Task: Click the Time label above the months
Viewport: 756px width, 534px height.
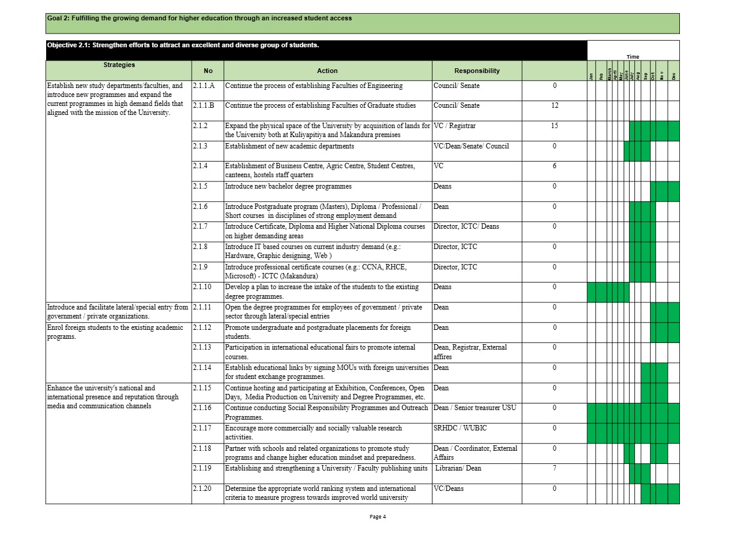Action: 633,57
